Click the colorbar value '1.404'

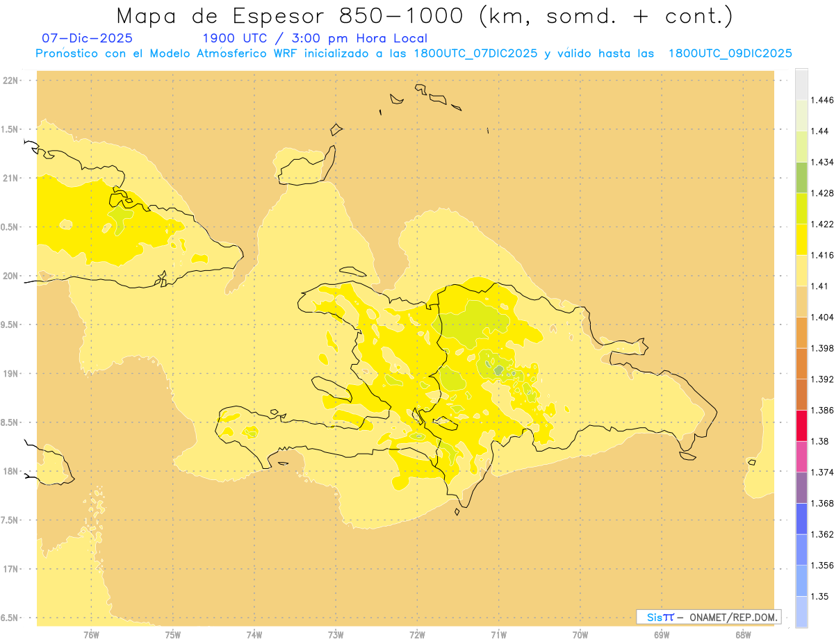click(x=821, y=317)
